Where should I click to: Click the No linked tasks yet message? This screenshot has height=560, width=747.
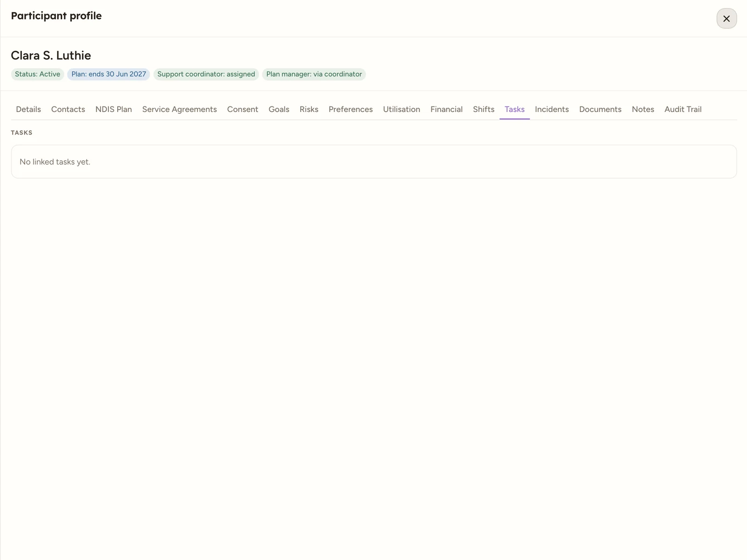click(x=55, y=162)
